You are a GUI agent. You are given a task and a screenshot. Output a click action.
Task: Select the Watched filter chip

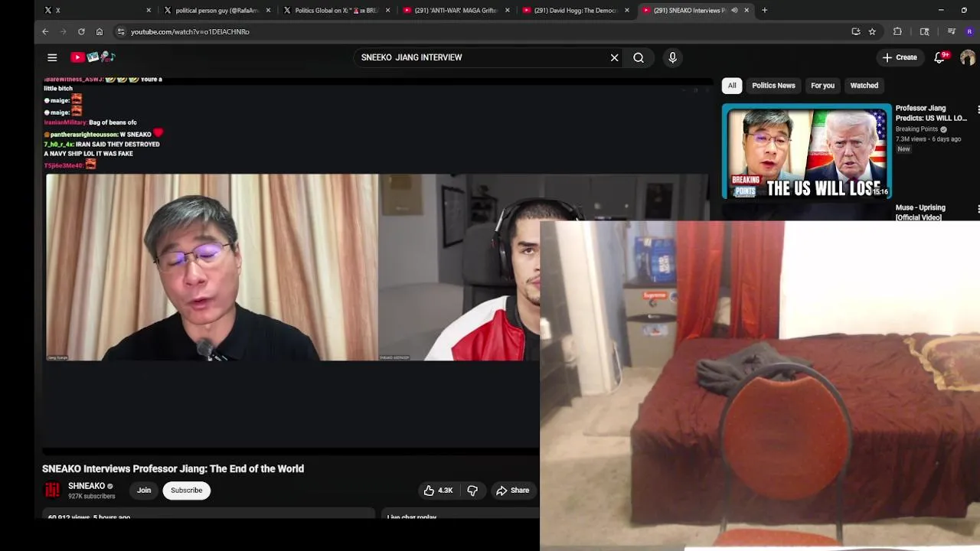coord(864,86)
